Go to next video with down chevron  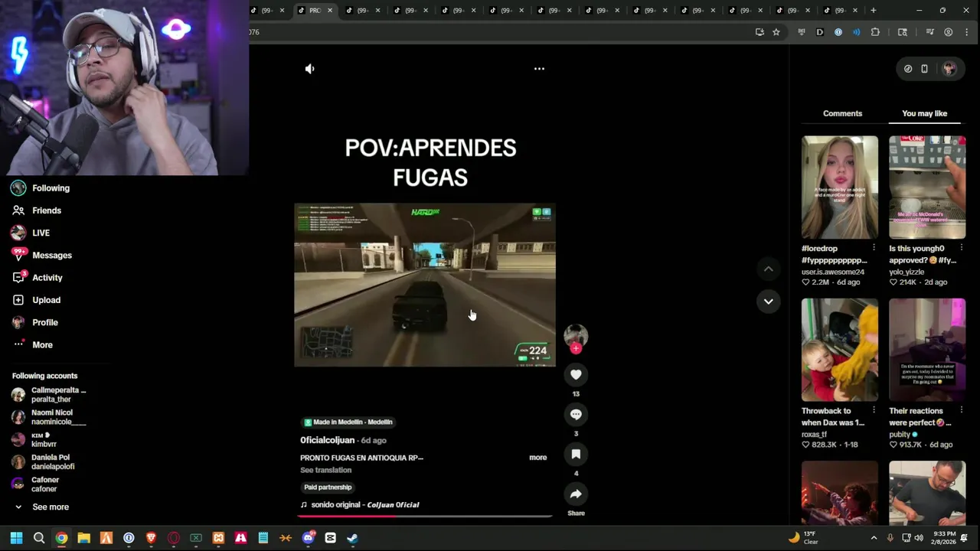pos(768,302)
